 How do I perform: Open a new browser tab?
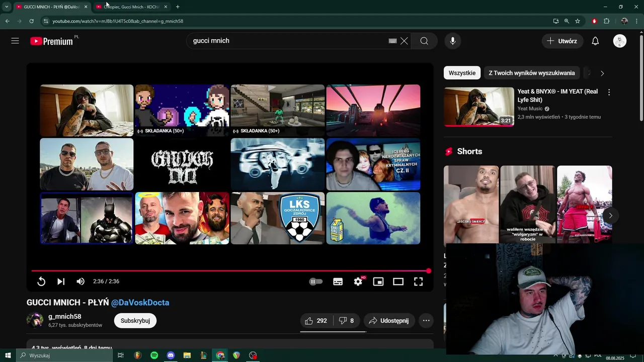point(178,7)
